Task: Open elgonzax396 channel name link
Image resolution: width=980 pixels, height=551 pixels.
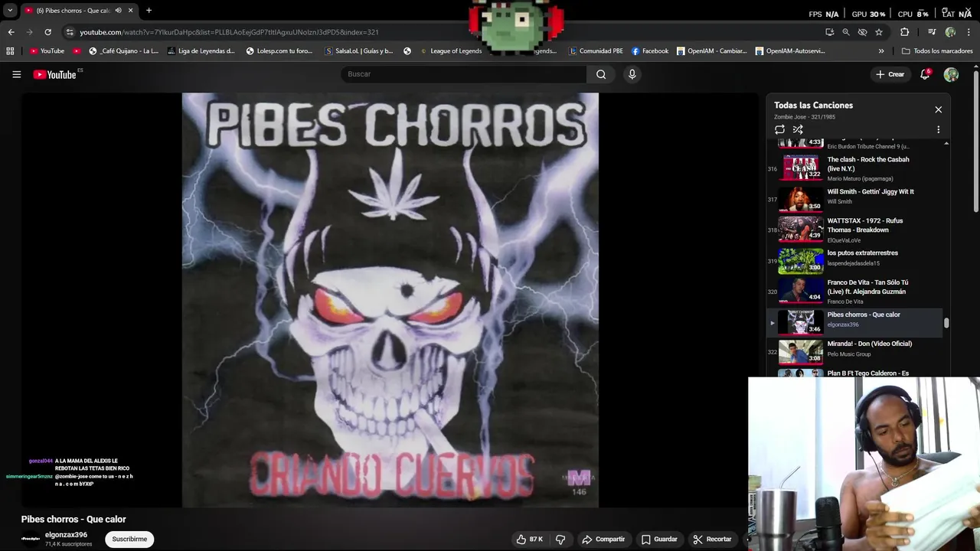Action: [x=66, y=535]
